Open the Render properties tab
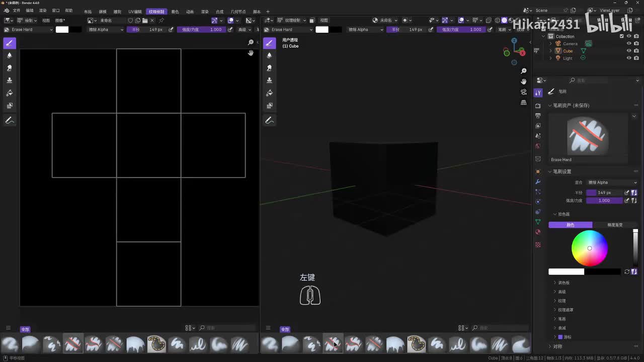This screenshot has height=362, width=644. (x=538, y=106)
